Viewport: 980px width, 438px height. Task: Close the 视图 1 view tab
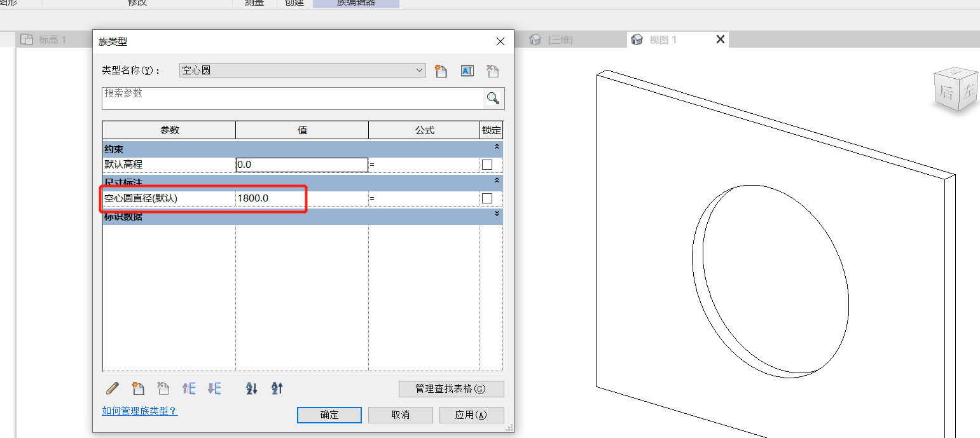point(721,39)
